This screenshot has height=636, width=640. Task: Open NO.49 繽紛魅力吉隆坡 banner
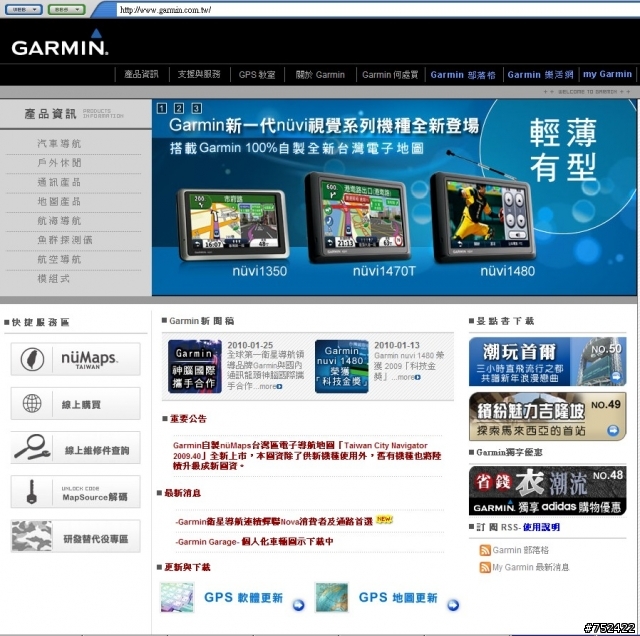coord(547,416)
